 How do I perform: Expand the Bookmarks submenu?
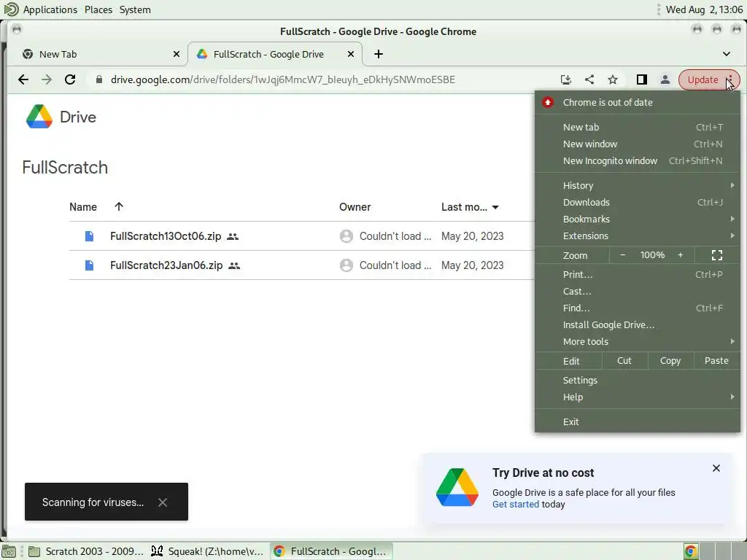coord(638,219)
